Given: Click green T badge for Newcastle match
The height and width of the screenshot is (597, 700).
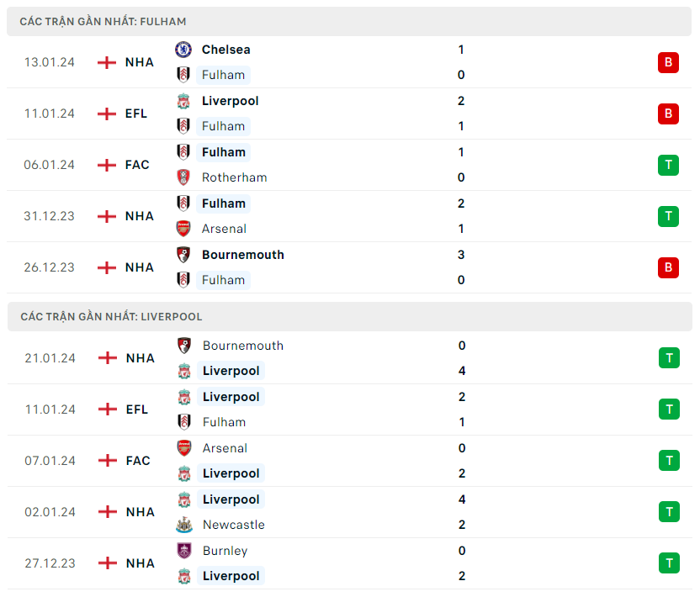Looking at the screenshot, I should [x=668, y=512].
